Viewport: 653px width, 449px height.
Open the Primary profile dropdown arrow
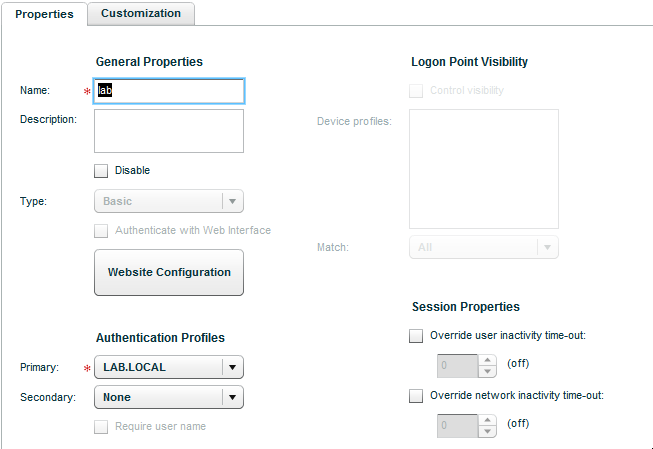(232, 367)
